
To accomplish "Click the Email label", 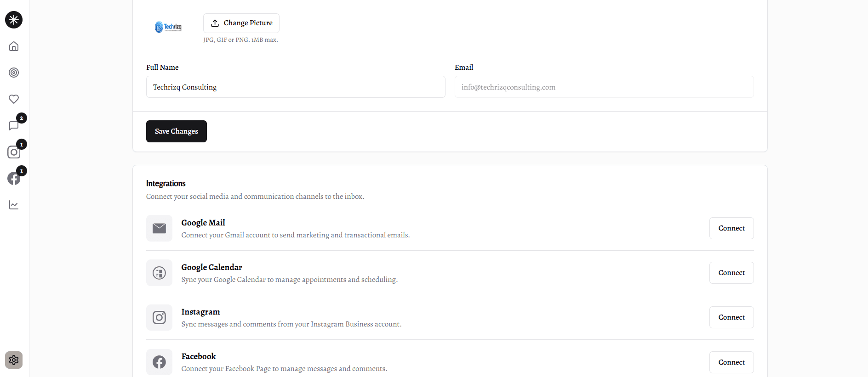I will point(464,68).
